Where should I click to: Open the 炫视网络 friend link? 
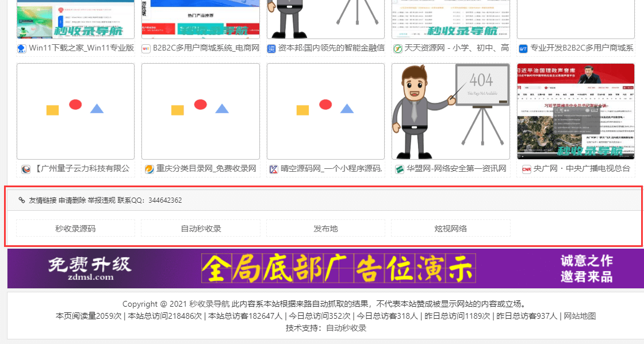[451, 228]
